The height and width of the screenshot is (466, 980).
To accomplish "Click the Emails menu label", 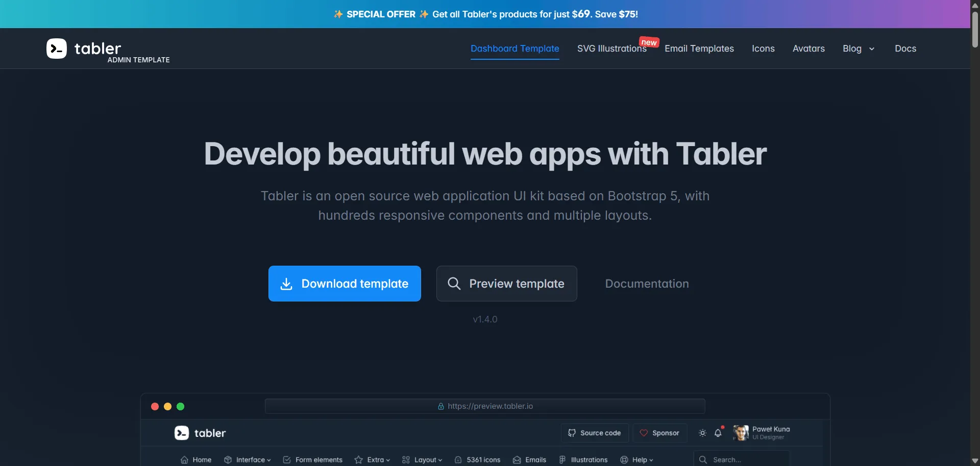I will tap(536, 460).
